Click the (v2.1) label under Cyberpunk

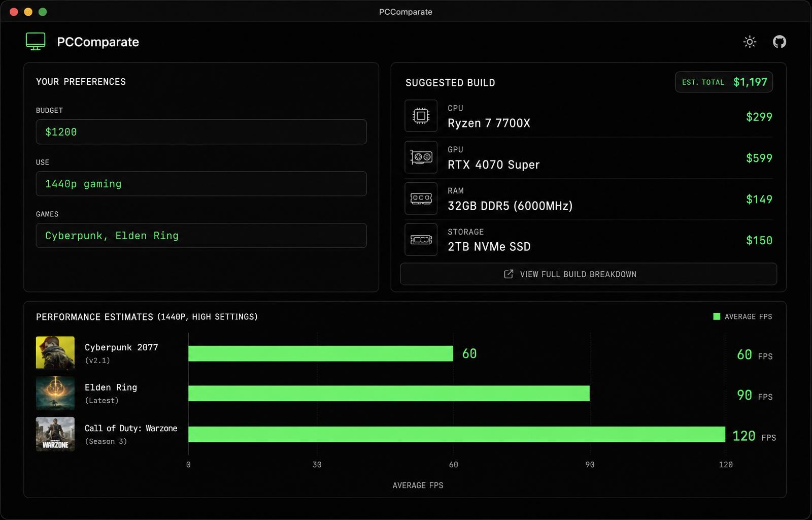(x=97, y=361)
